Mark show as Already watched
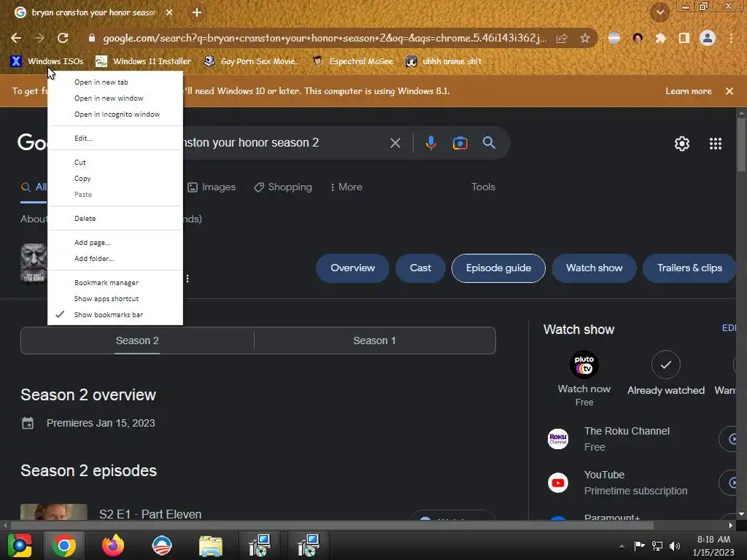The height and width of the screenshot is (560, 747). 665,374
